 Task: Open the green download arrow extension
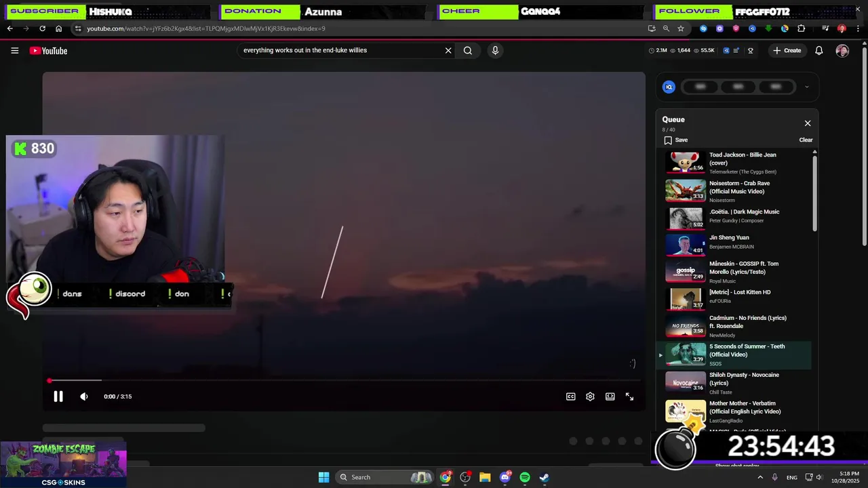pyautogui.click(x=768, y=28)
